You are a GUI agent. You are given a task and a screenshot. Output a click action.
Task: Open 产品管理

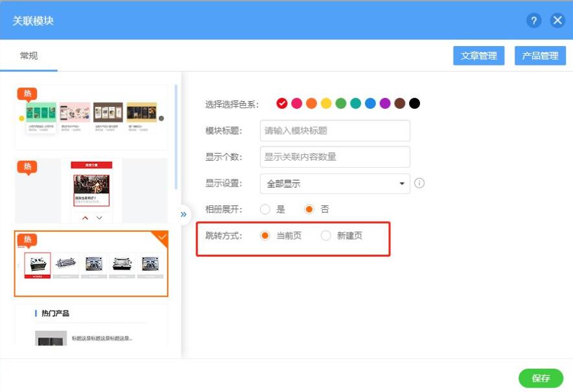(x=540, y=56)
